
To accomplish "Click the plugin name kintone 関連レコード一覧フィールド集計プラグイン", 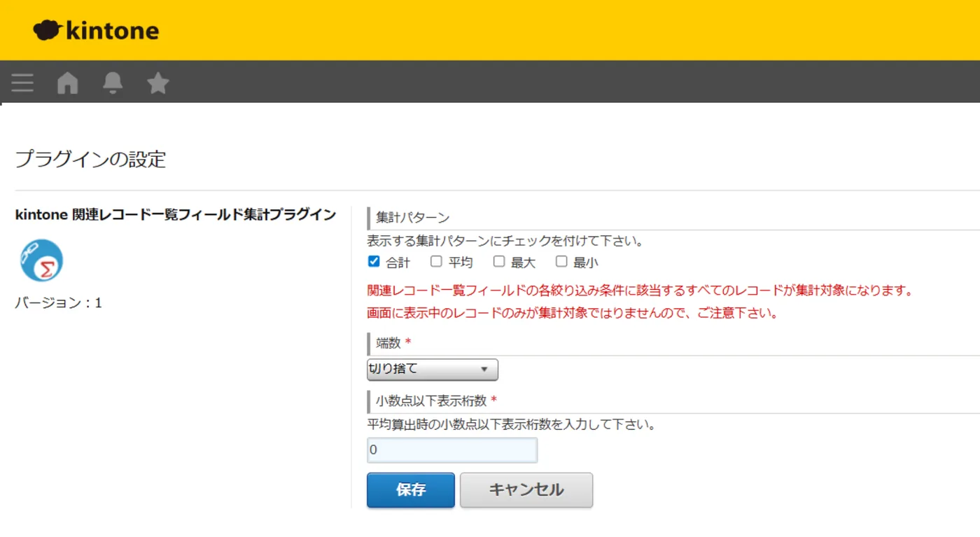I will [x=176, y=215].
